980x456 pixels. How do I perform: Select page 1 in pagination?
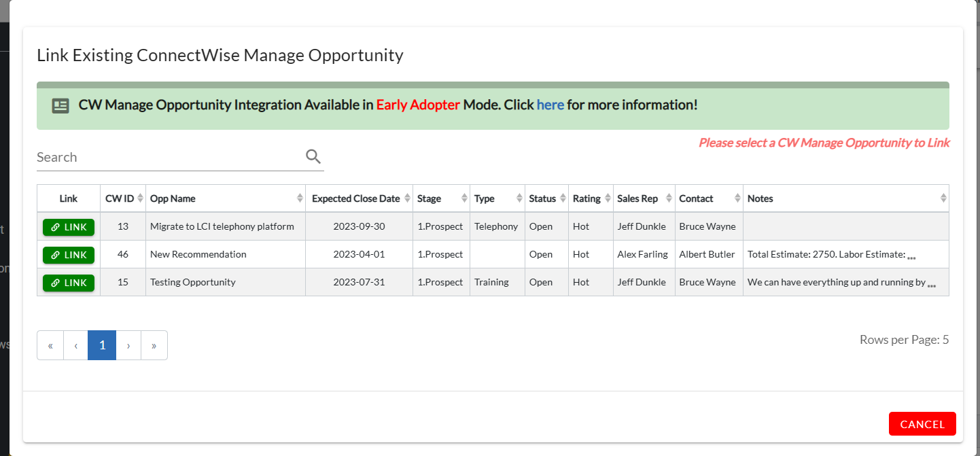coord(102,345)
